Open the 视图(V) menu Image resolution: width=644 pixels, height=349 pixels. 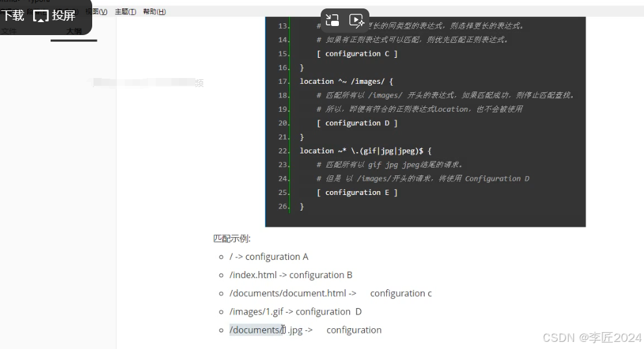97,12
